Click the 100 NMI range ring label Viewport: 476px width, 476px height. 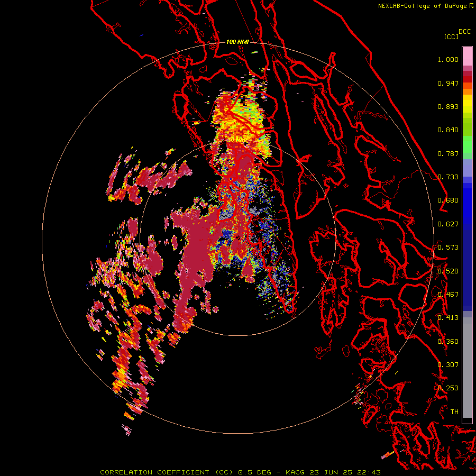[237, 42]
